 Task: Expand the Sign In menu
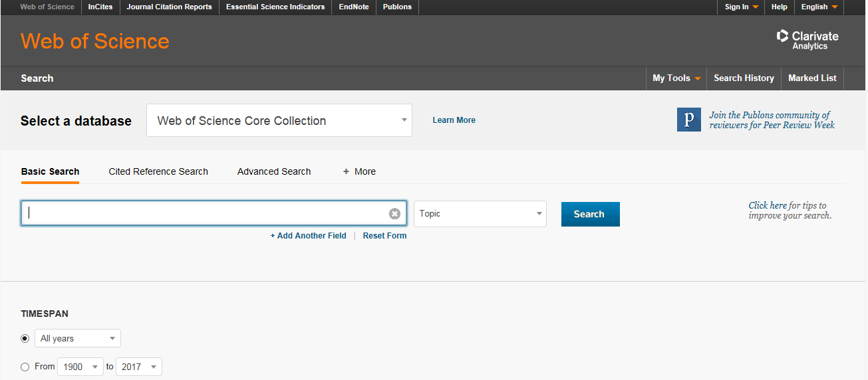pos(741,7)
